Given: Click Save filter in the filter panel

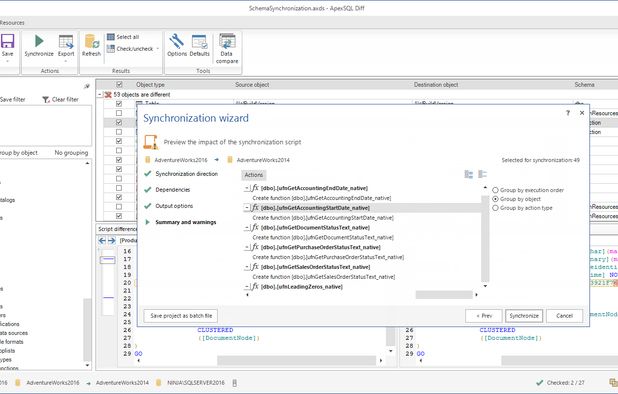Looking at the screenshot, I should tap(13, 100).
